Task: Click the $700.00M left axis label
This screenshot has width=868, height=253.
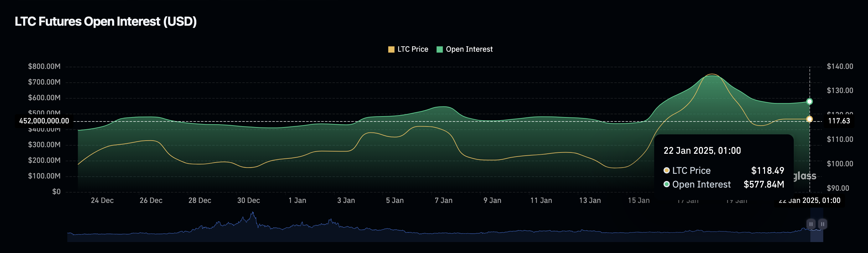Action: (x=44, y=82)
